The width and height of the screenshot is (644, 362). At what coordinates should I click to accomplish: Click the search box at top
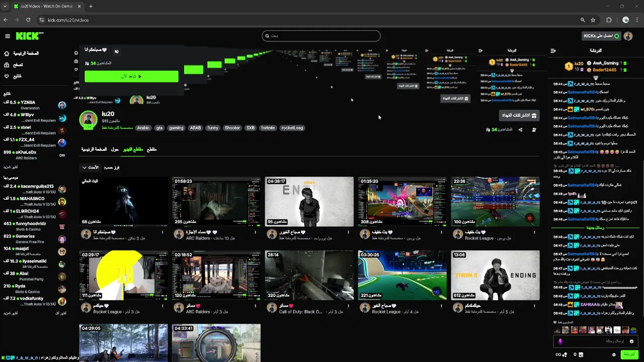point(321,36)
